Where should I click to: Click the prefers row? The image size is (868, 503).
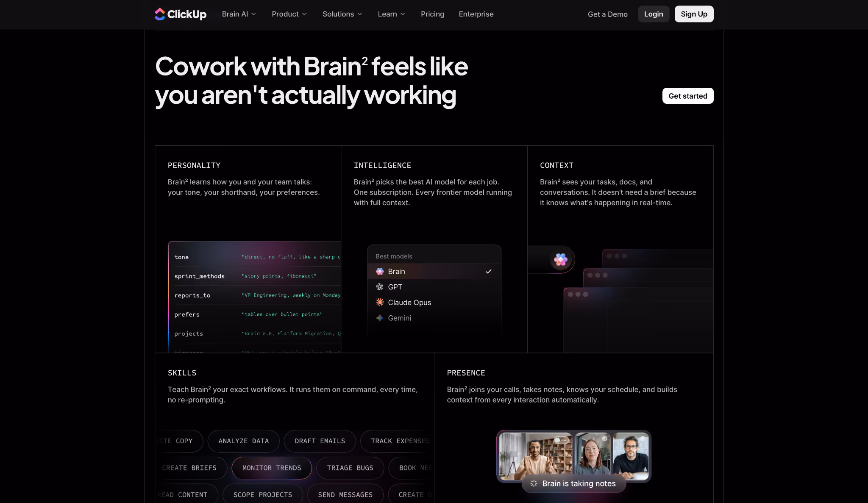pos(257,314)
